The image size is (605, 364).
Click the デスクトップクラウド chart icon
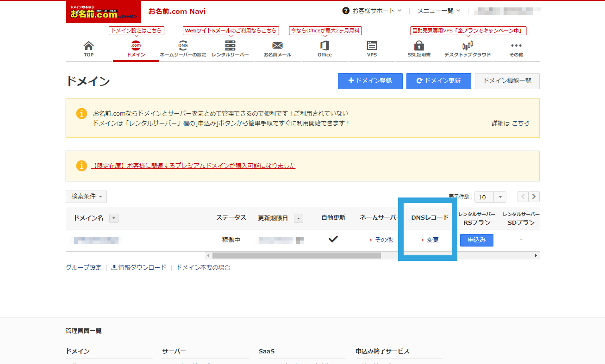468,46
